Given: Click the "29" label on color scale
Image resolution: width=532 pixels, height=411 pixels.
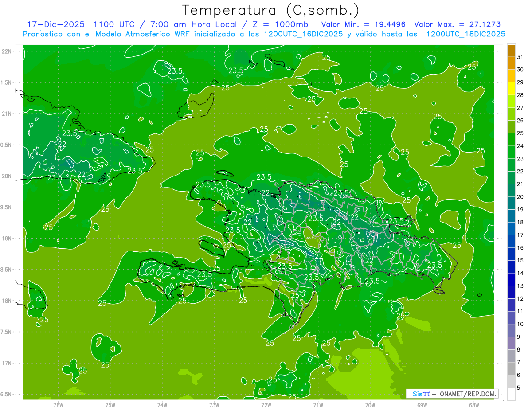Looking at the screenshot, I should coord(520,82).
